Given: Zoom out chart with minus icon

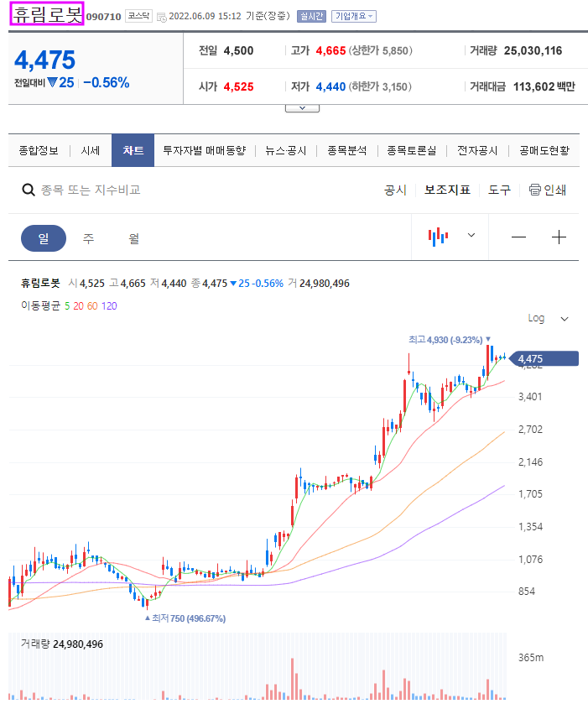Looking at the screenshot, I should pos(518,237).
